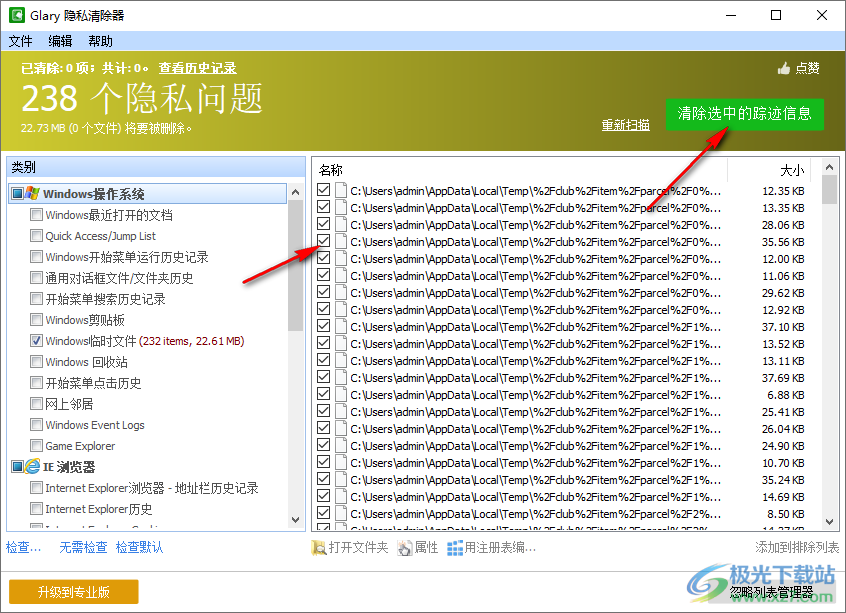Click the Open Folder icon
The height and width of the screenshot is (613, 846).
(x=319, y=548)
